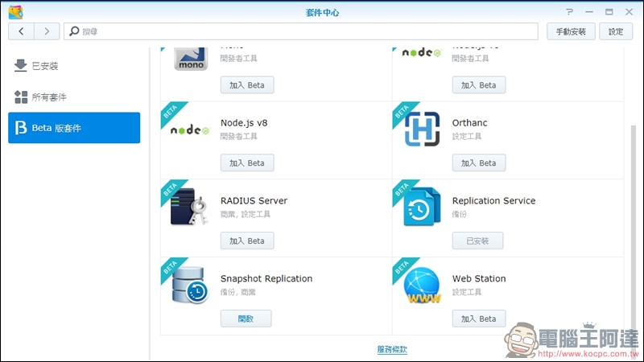Click the Snapshot Replication package icon

pyautogui.click(x=190, y=285)
